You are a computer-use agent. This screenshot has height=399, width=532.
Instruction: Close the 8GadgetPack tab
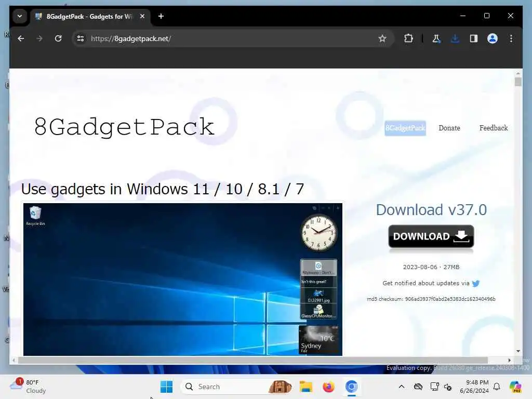[x=142, y=16]
